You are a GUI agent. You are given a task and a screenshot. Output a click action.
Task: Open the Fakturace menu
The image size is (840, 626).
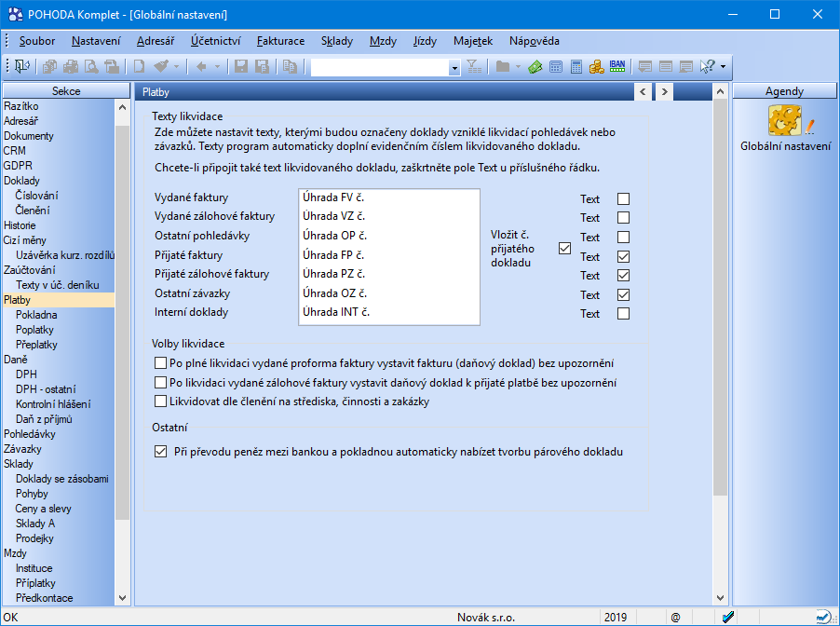(280, 41)
